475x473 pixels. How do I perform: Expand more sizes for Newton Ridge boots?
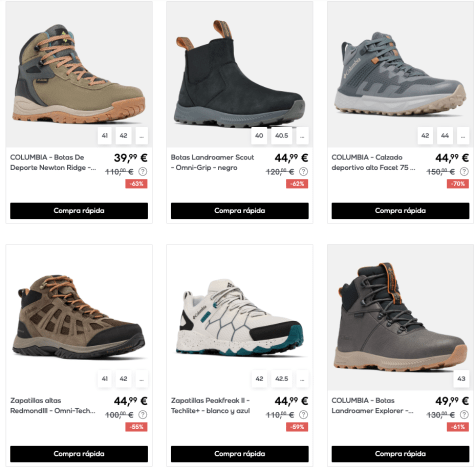(x=142, y=136)
